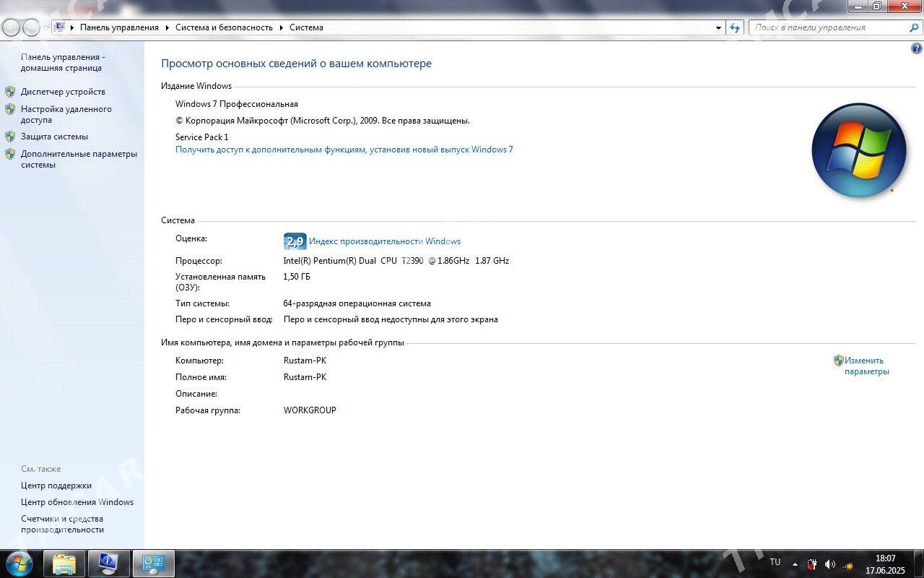Go forward with the navigation arrow
Viewport: 924px width, 578px height.
(x=32, y=27)
